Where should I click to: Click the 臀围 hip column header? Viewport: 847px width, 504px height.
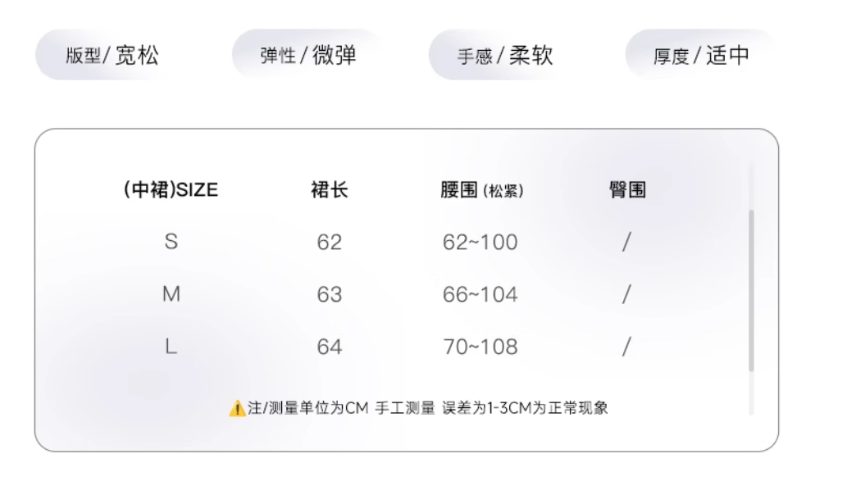click(x=627, y=191)
